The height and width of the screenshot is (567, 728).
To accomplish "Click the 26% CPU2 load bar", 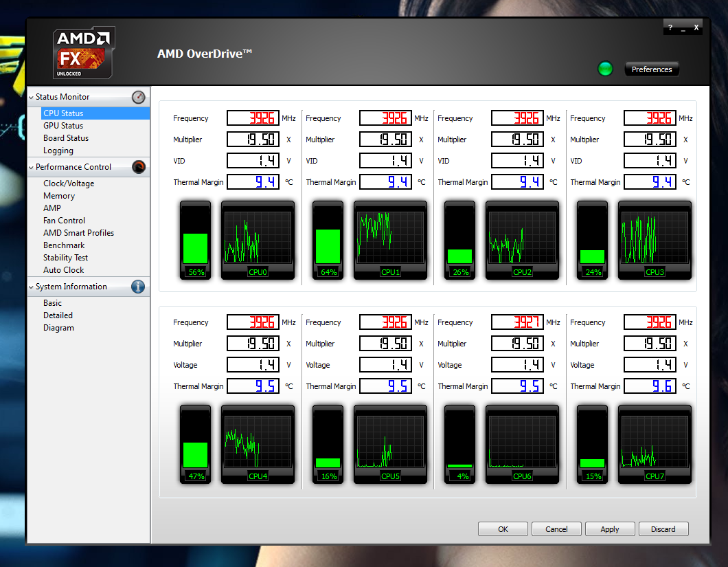I will click(x=459, y=241).
